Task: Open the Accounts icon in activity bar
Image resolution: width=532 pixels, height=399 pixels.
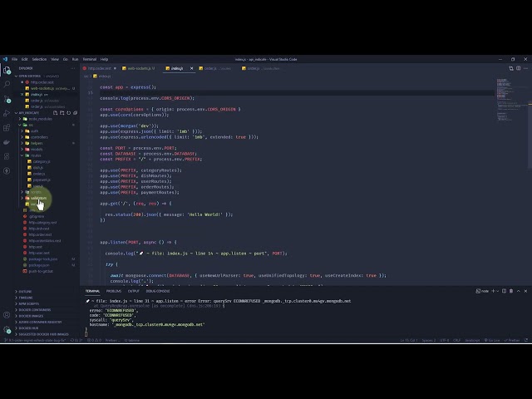Action: pyautogui.click(x=7, y=314)
